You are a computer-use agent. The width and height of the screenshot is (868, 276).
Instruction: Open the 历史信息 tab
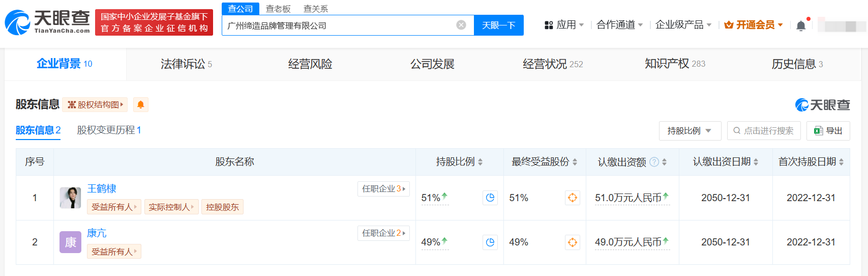pos(797,64)
